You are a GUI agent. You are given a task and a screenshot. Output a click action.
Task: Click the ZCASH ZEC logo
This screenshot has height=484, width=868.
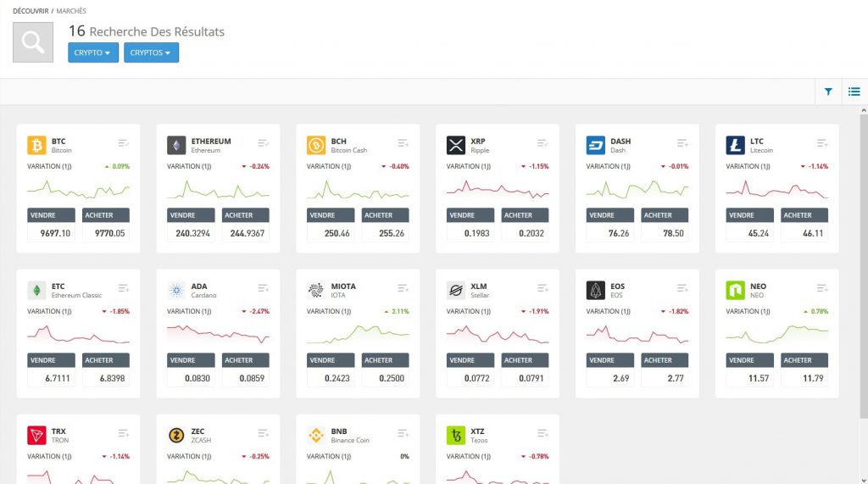(x=176, y=436)
